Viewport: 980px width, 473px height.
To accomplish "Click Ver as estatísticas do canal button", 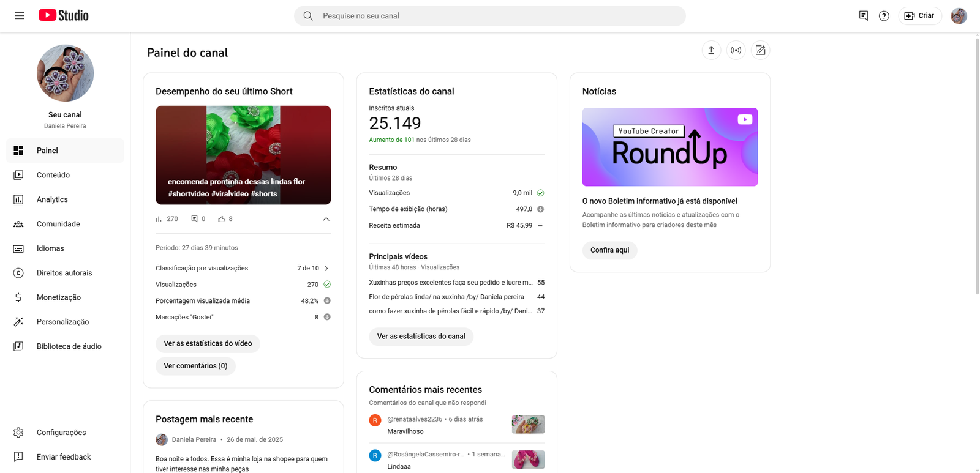I will [421, 336].
